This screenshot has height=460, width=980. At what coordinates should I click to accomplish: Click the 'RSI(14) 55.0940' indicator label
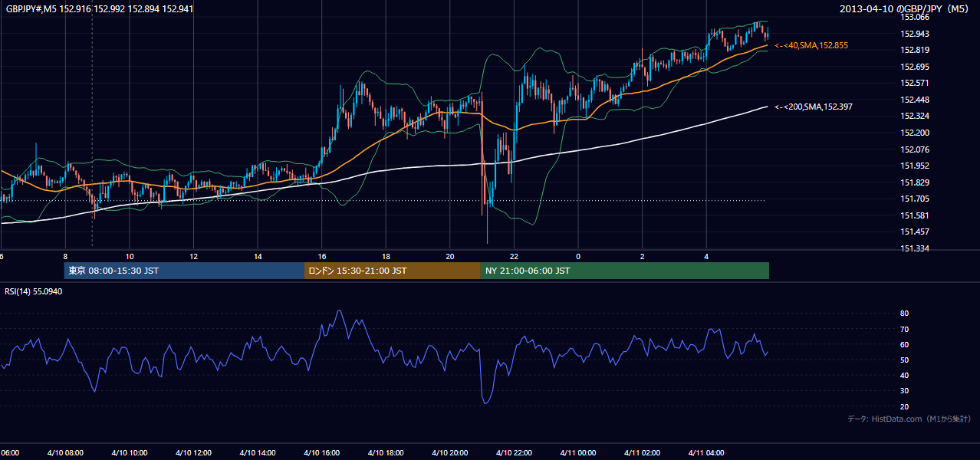coord(34,292)
